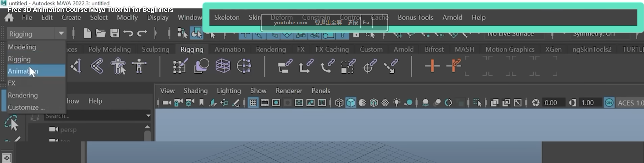Click the Parent Constraint icon on the shelf
The height and width of the screenshot is (163, 644).
tap(285, 66)
